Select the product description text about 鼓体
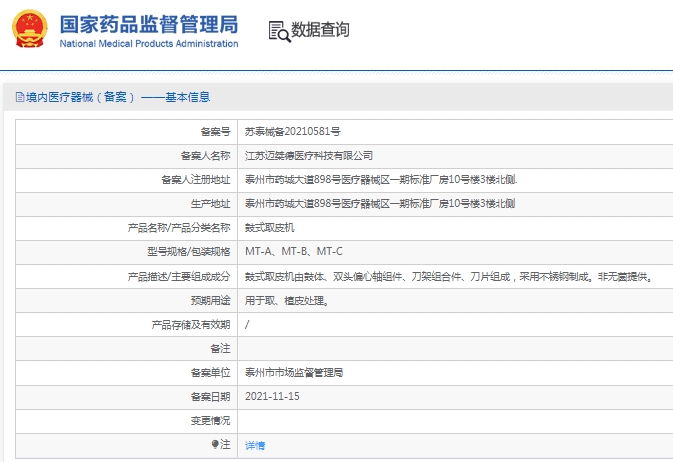 click(x=449, y=277)
